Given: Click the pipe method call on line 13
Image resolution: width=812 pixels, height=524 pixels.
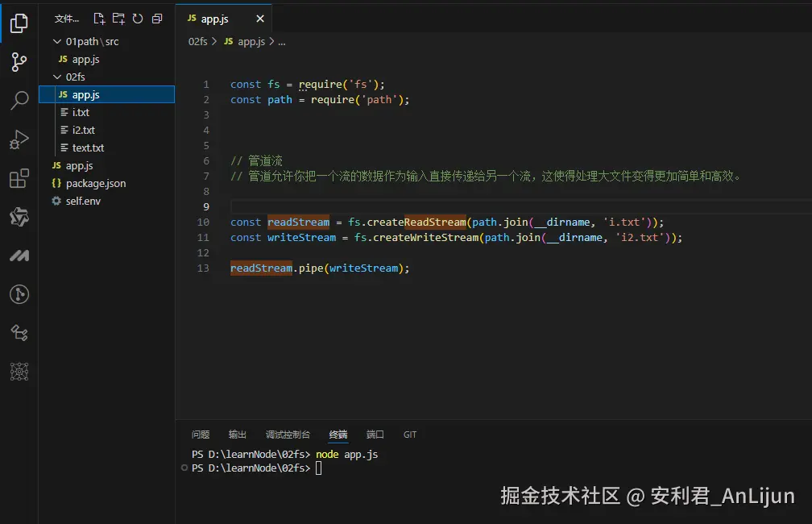Looking at the screenshot, I should tap(311, 268).
